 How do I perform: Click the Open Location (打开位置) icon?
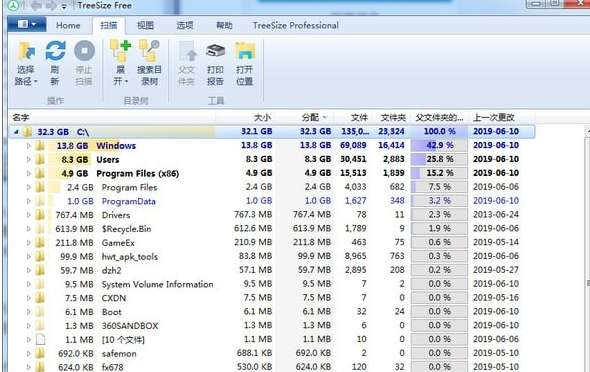[x=245, y=52]
